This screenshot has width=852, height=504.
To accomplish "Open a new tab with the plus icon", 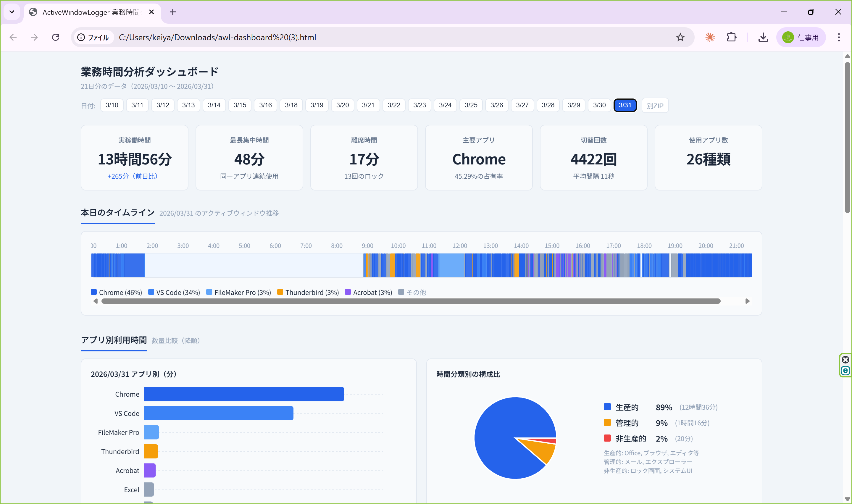I will click(172, 12).
